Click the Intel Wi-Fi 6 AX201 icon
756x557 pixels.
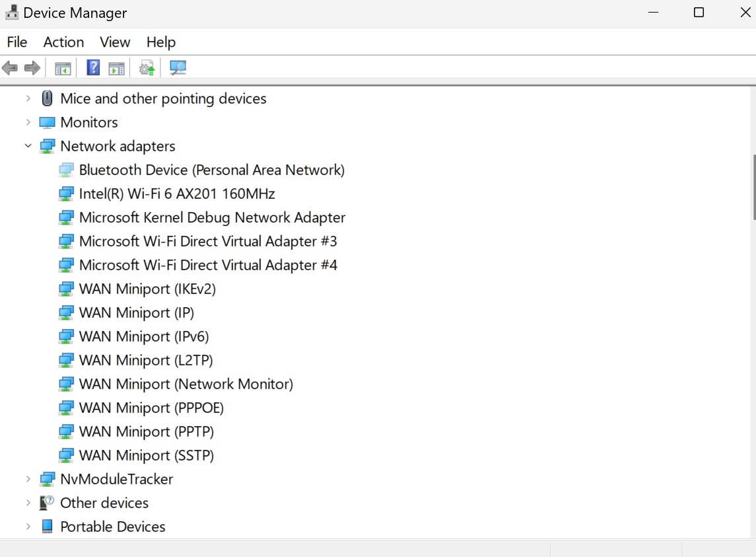coord(66,194)
